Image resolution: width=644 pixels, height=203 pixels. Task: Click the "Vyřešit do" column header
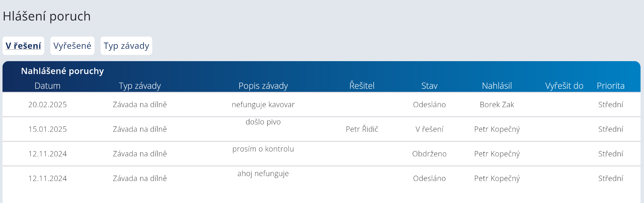(564, 86)
